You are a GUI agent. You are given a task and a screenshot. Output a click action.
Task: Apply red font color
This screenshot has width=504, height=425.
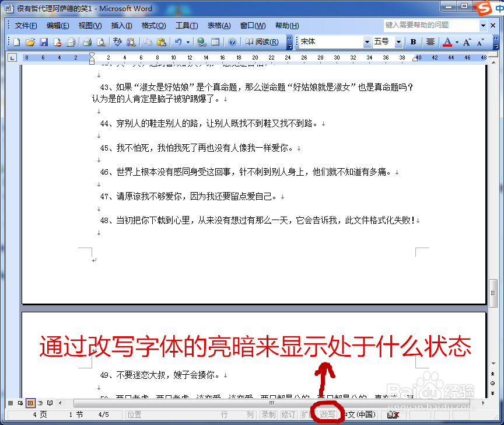click(x=447, y=42)
